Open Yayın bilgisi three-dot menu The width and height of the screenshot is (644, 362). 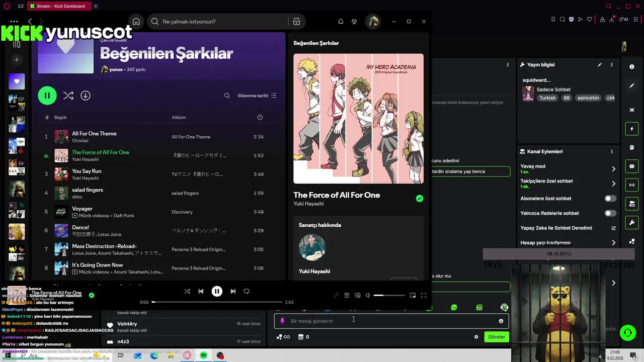[612, 65]
